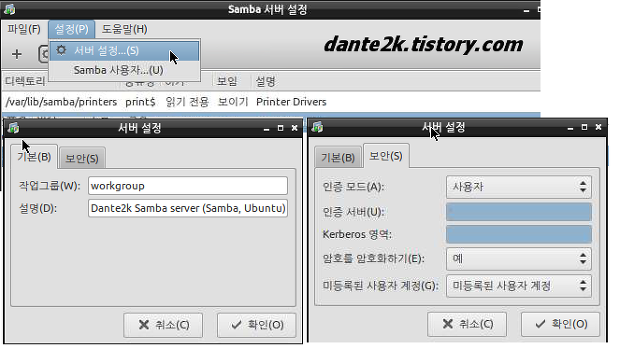Click the 보이기 visibility cell
This screenshot has height=363, width=620.
(x=233, y=102)
